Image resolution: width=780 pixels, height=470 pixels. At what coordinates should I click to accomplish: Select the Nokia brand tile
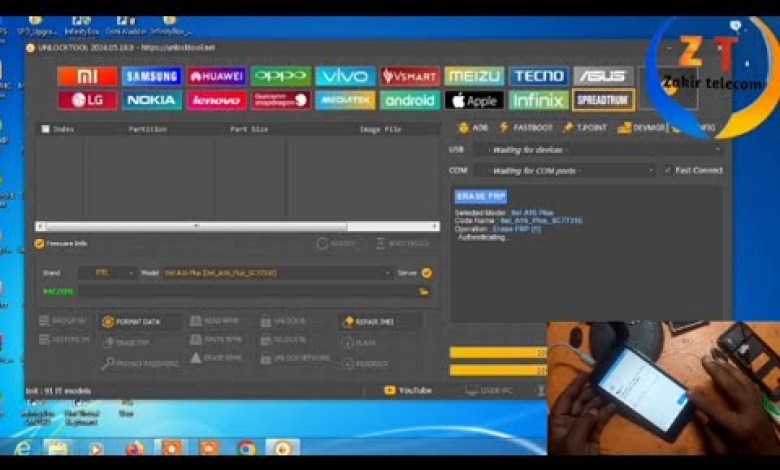(x=152, y=100)
